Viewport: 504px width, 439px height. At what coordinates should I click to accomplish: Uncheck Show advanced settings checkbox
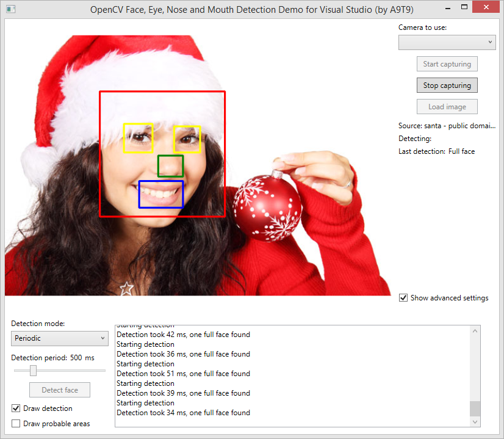click(403, 298)
